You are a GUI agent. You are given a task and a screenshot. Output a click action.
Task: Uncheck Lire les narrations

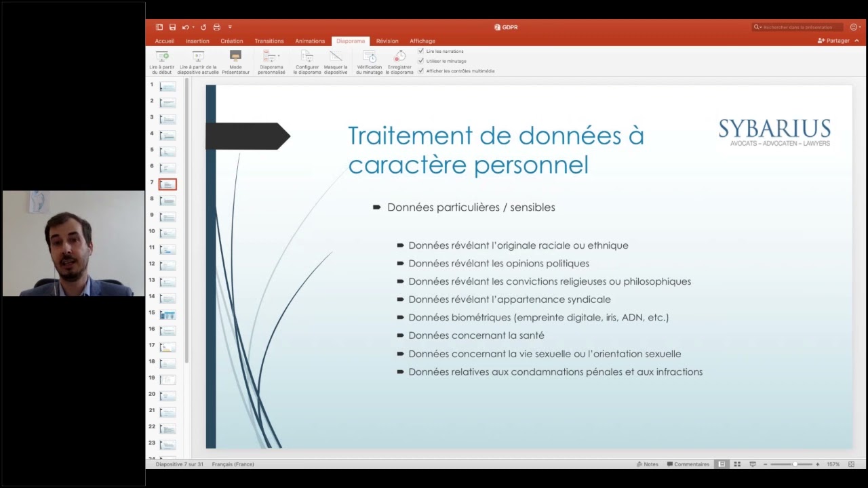pos(421,51)
